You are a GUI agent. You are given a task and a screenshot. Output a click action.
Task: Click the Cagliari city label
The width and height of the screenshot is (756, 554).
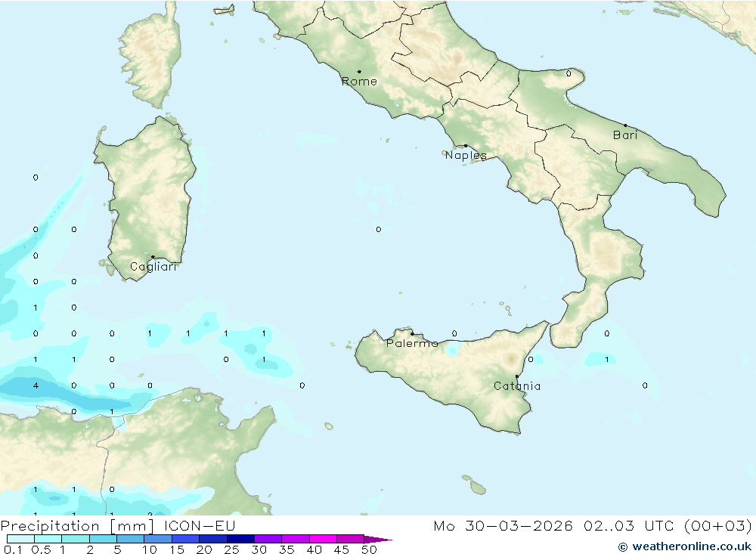(153, 267)
